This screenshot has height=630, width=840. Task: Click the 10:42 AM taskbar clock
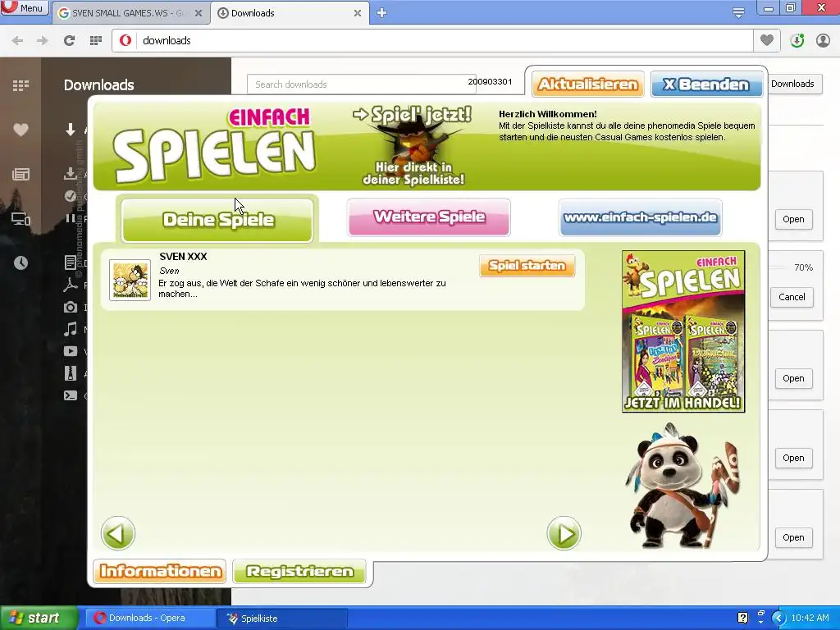point(810,619)
